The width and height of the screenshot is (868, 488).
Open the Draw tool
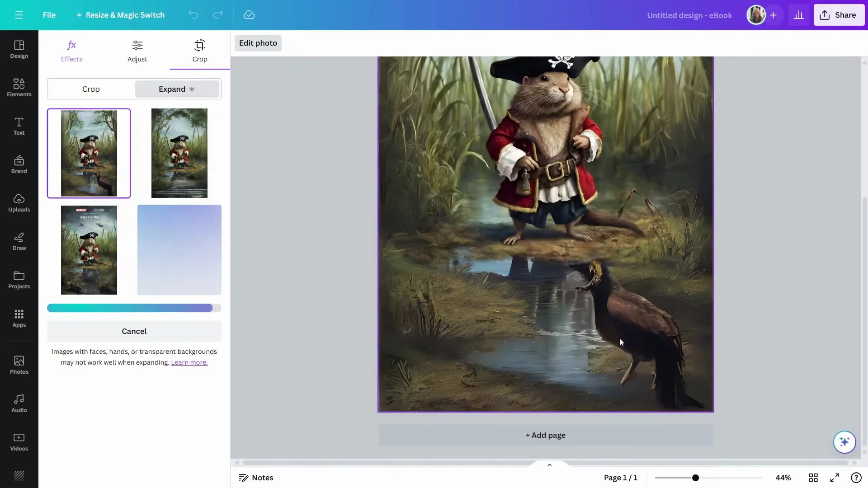click(x=19, y=241)
